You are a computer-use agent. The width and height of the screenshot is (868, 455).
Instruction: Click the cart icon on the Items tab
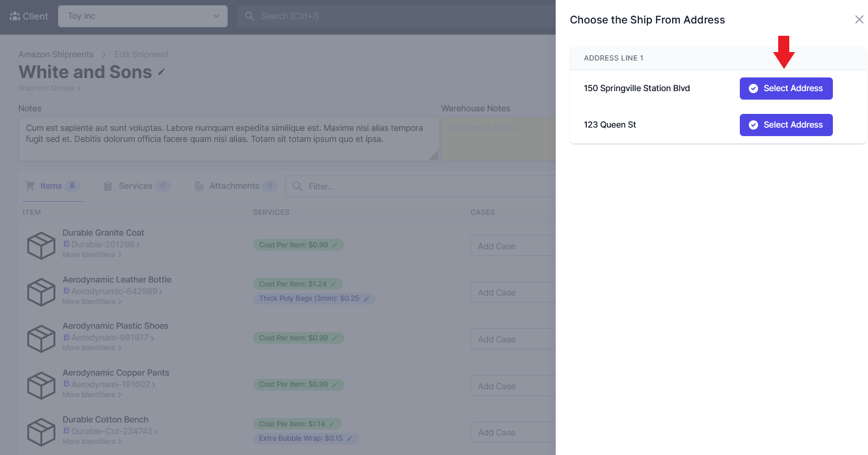(29, 186)
